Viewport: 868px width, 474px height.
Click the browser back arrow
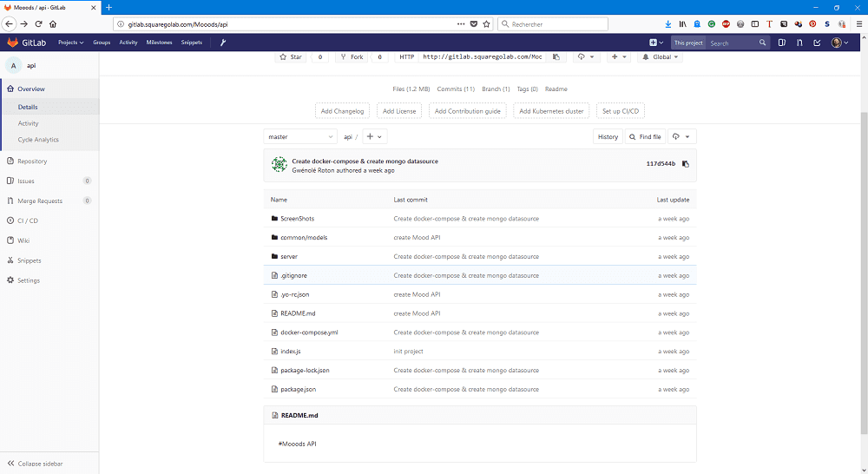(x=9, y=23)
